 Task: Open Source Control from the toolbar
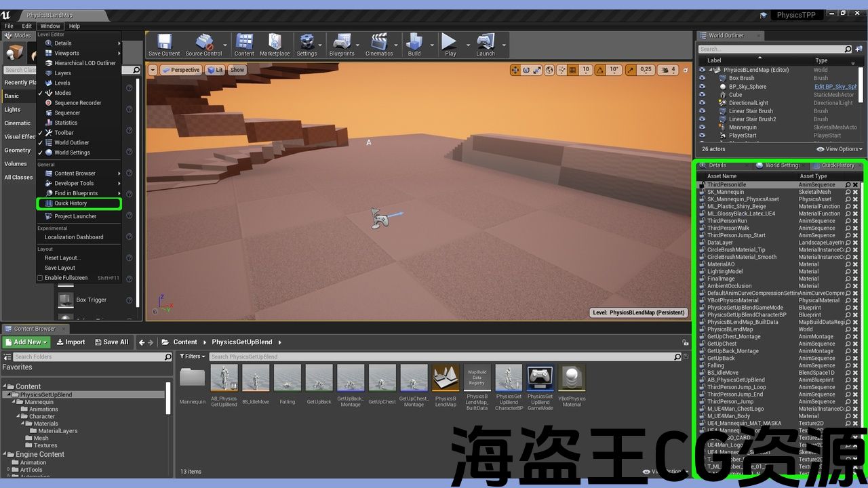(203, 45)
